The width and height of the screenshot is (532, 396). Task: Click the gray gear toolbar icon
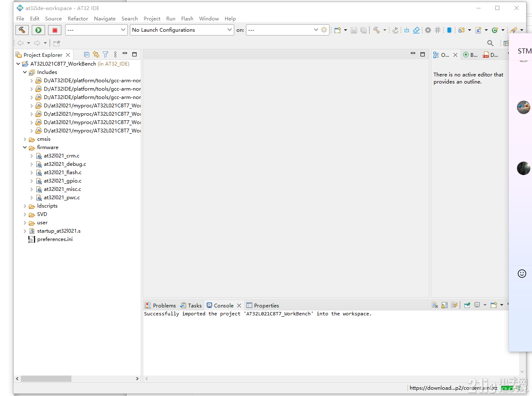[x=428, y=30]
